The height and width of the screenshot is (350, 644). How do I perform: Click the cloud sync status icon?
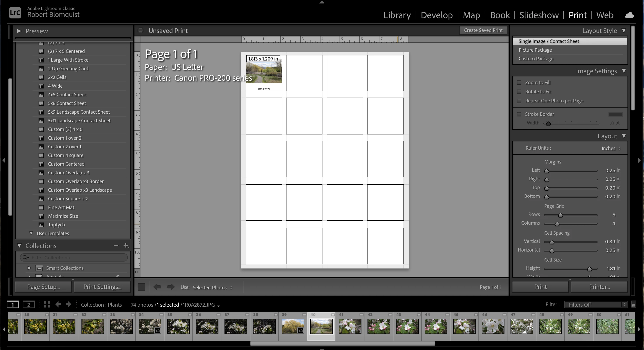pyautogui.click(x=629, y=15)
